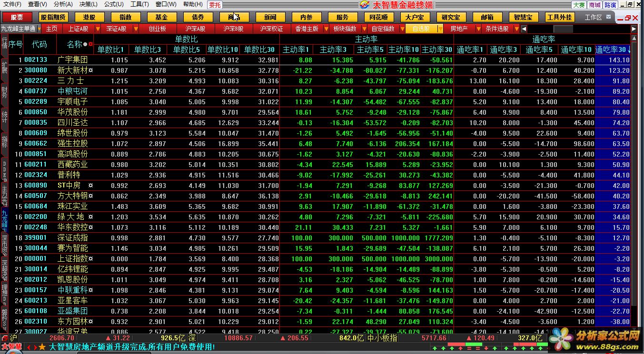Expand the 自选股 tab dropdown arrow
Viewport: 644px width, 354px height.
[x=440, y=29]
